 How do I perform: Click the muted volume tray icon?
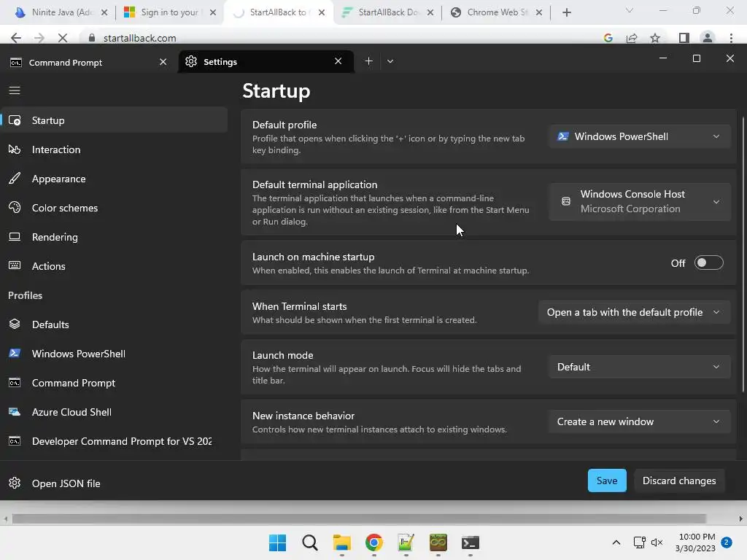click(657, 542)
